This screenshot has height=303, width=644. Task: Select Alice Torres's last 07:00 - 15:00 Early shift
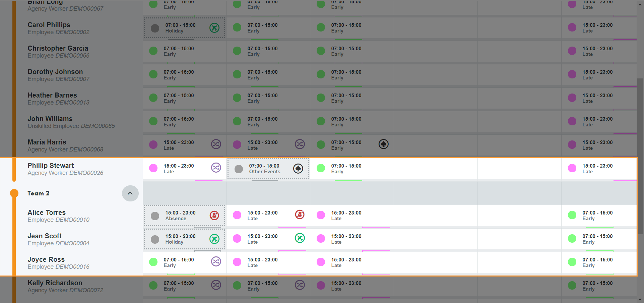coord(597,216)
